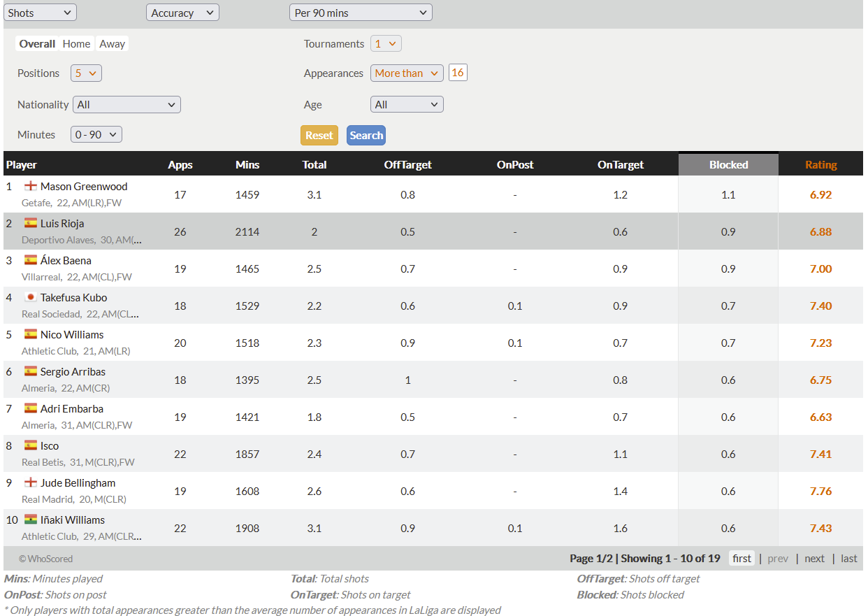Image resolution: width=868 pixels, height=616 pixels.
Task: Click the 'Real Madrid, 20, M(CLR)' details text
Action: [74, 499]
